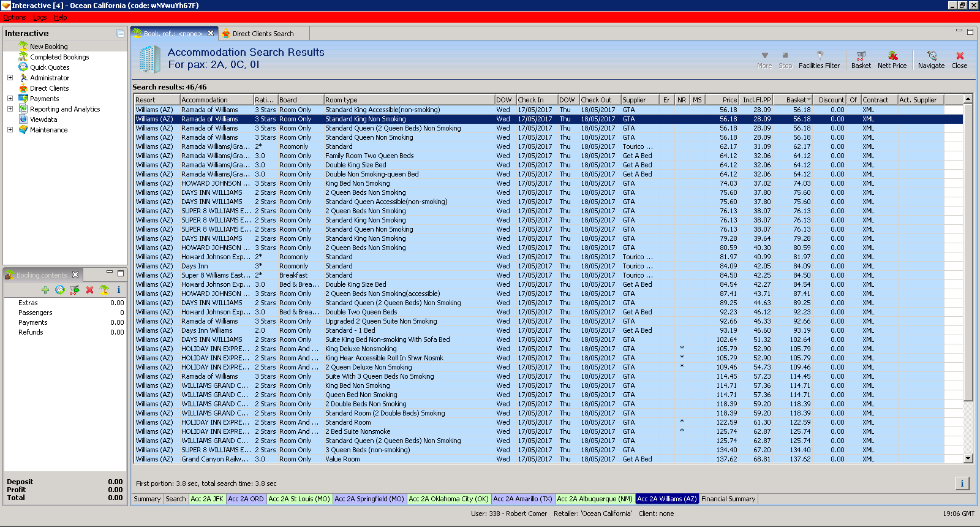Screen dimensions: 980x527
Task: Click the results table vertical scrollbar thumb
Action: point(968,252)
